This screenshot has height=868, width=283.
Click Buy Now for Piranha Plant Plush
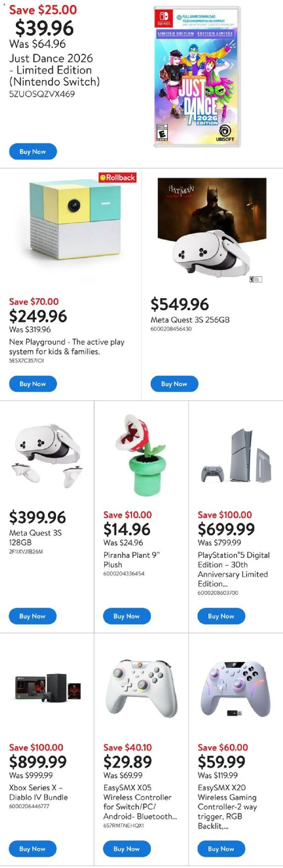127,616
